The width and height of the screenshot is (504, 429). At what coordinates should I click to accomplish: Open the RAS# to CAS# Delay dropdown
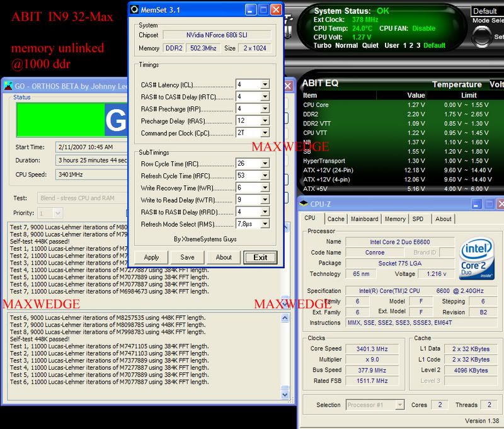click(x=265, y=96)
